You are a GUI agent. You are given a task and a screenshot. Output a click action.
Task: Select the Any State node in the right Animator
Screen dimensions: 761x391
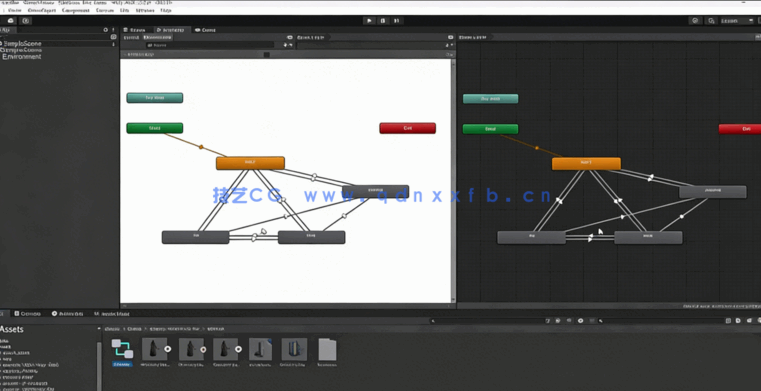click(x=491, y=99)
